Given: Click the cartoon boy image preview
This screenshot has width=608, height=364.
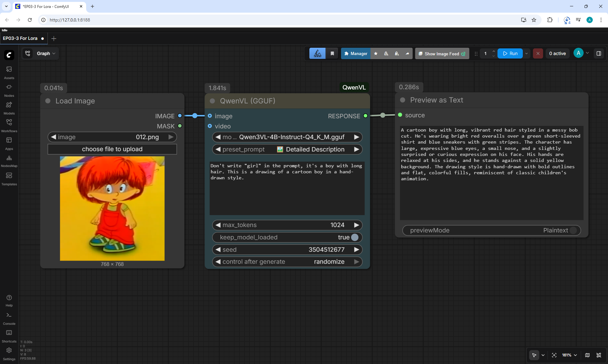Looking at the screenshot, I should tap(112, 208).
